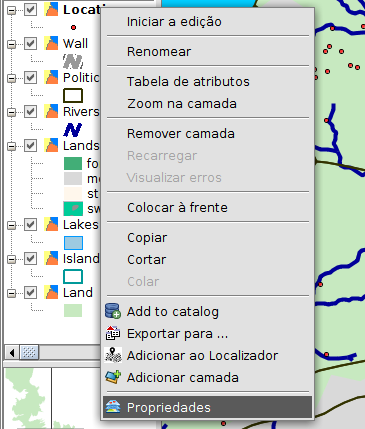Image resolution: width=365 pixels, height=429 pixels.
Task: Toggle the Rivers layer checkbox
Action: [31, 111]
